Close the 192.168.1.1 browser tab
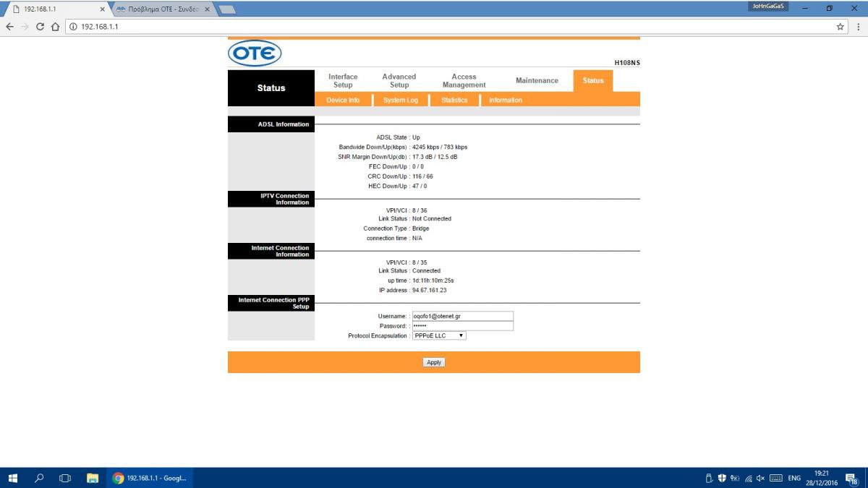This screenshot has height=488, width=868. (x=102, y=9)
